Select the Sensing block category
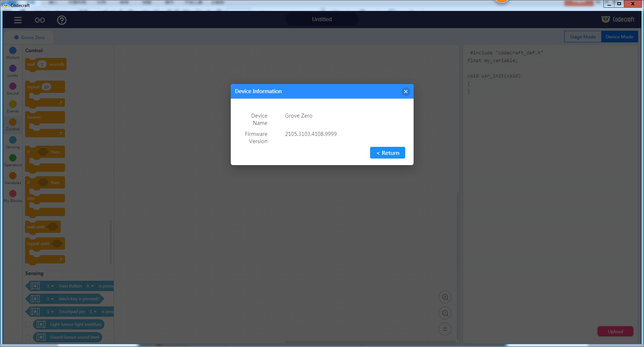 coord(13,142)
